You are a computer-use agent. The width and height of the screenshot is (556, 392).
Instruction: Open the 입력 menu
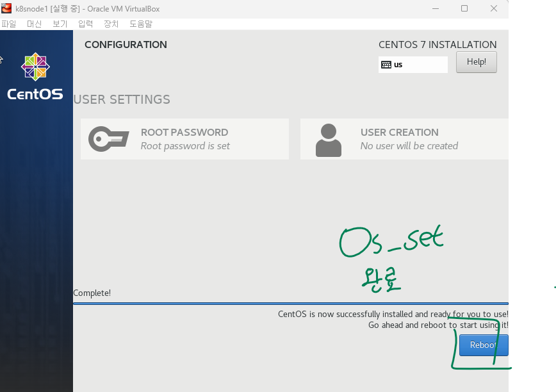(85, 24)
